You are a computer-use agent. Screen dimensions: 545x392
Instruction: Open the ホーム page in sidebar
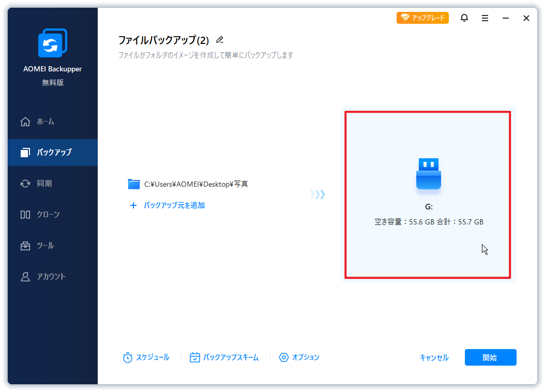coord(53,122)
